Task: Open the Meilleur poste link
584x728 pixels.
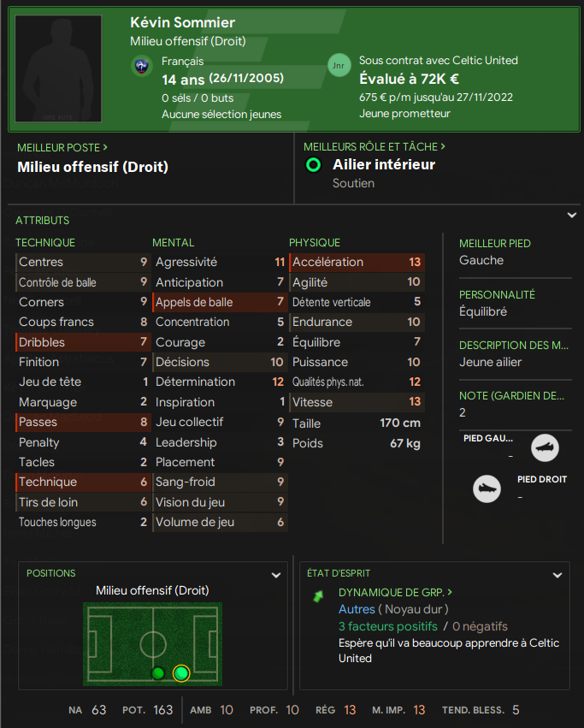Action: [x=62, y=147]
